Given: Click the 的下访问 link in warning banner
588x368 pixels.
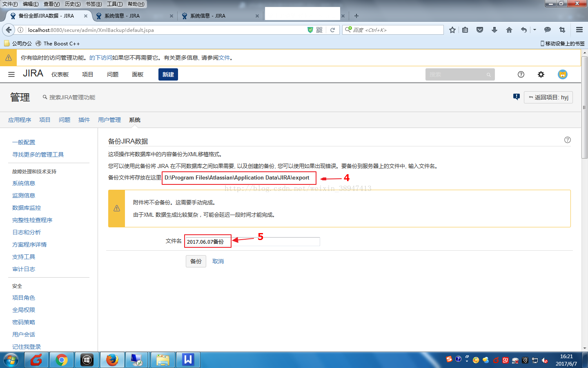Looking at the screenshot, I should 101,58.
